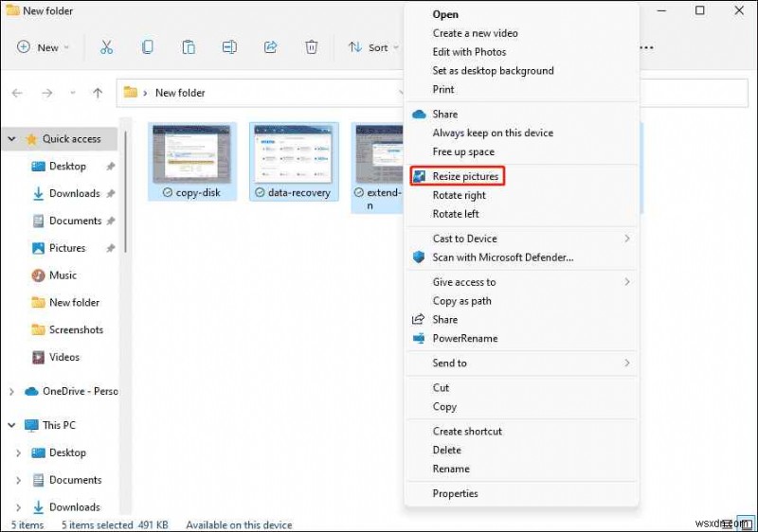Select This PC in navigation pane
Screen dimensions: 758x532
[x=50, y=425]
